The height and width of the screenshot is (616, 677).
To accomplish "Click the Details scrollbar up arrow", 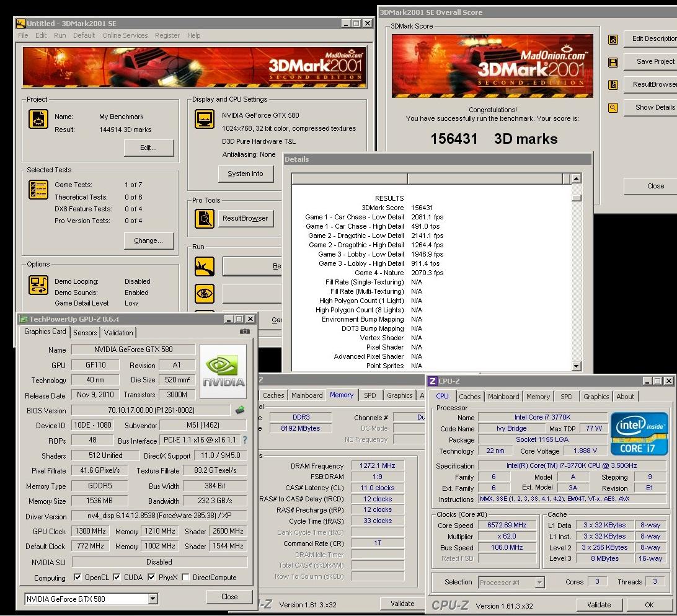I will click(x=576, y=178).
